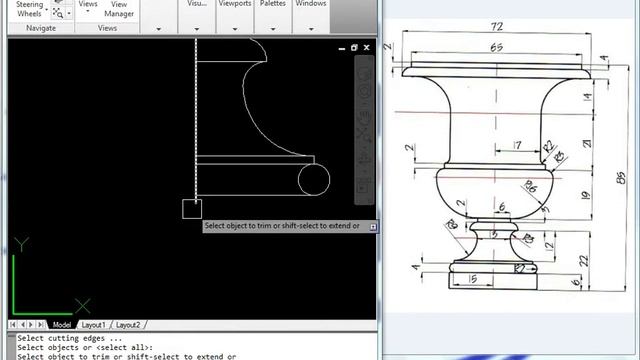Click the vase drawing in reference image
640x360 pixels.
[495, 176]
